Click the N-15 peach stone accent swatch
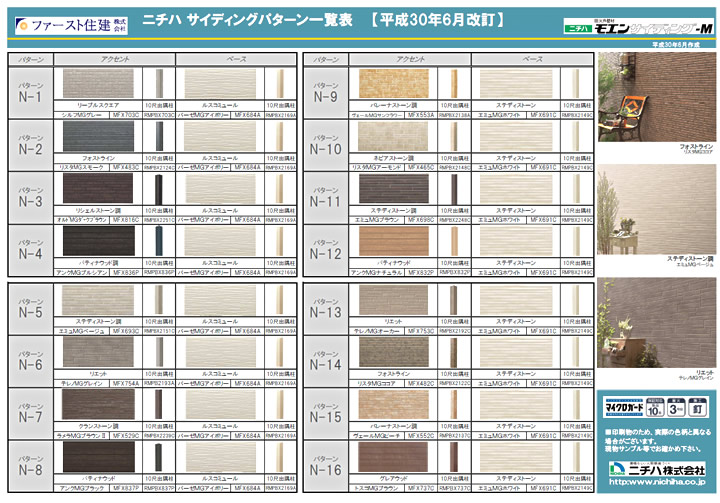Screen dimensions: 720x503 tap(394, 405)
